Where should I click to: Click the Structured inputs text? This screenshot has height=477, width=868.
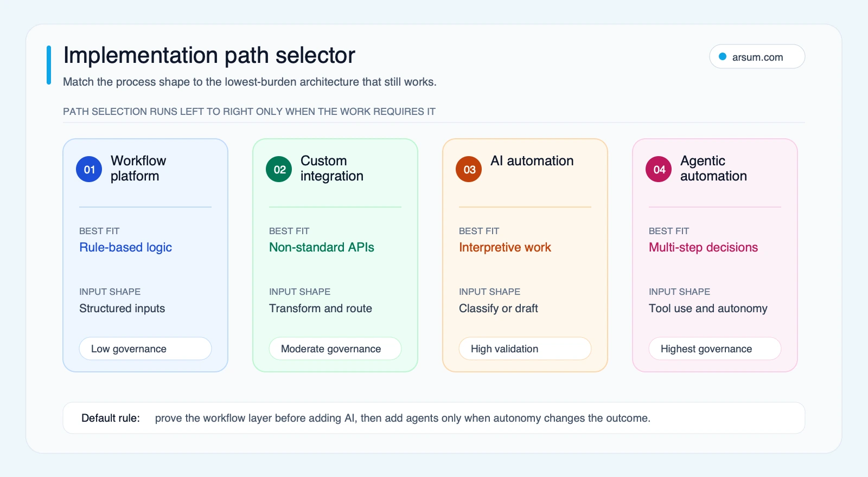pyautogui.click(x=122, y=308)
